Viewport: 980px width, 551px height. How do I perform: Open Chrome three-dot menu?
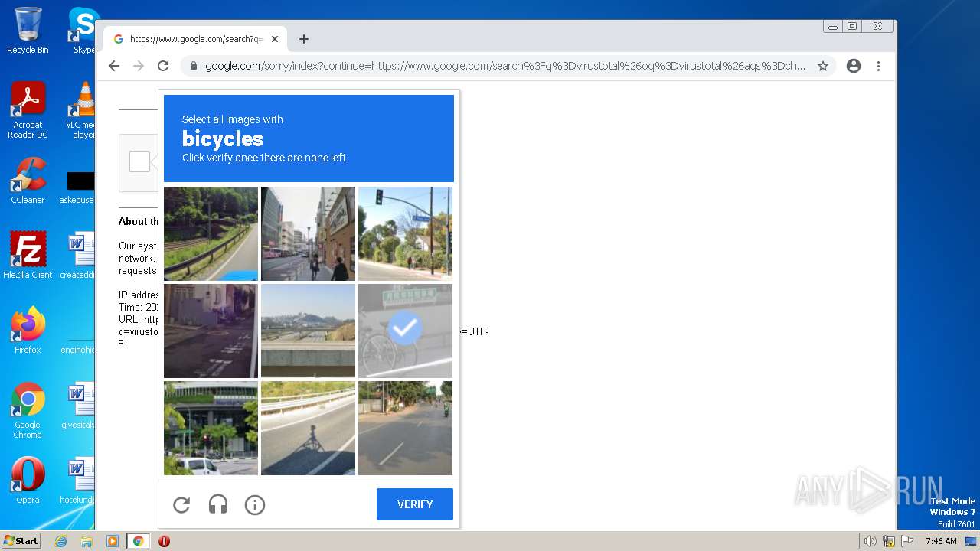pyautogui.click(x=878, y=66)
